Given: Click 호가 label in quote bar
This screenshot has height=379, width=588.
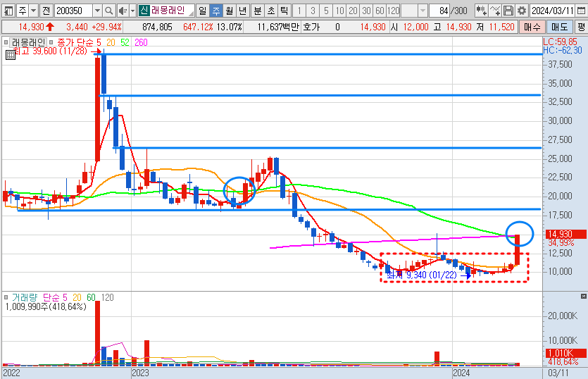Looking at the screenshot, I should point(311,27).
